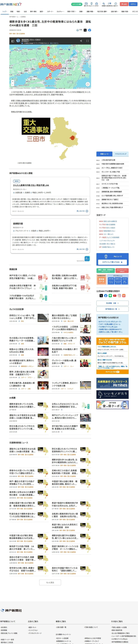Click 交通事故 in the breadcrumb
This screenshot has height=644, width=138.
click(x=23, y=17)
